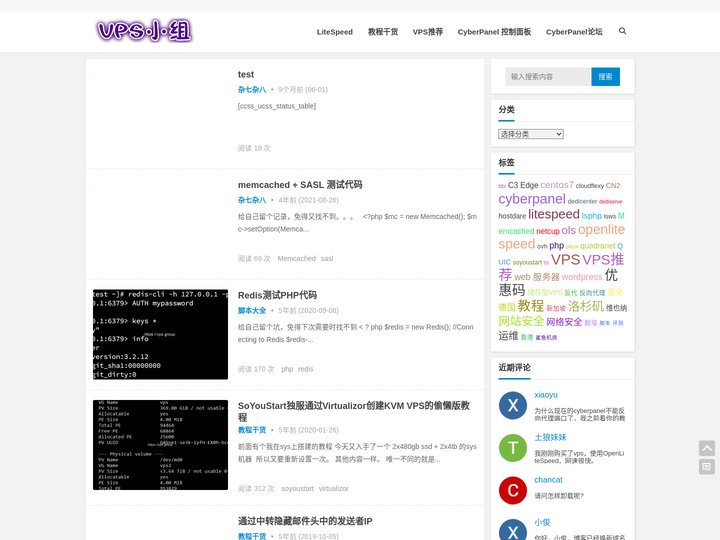
Task: Click the blue 搜索 search button
Action: coord(605,77)
